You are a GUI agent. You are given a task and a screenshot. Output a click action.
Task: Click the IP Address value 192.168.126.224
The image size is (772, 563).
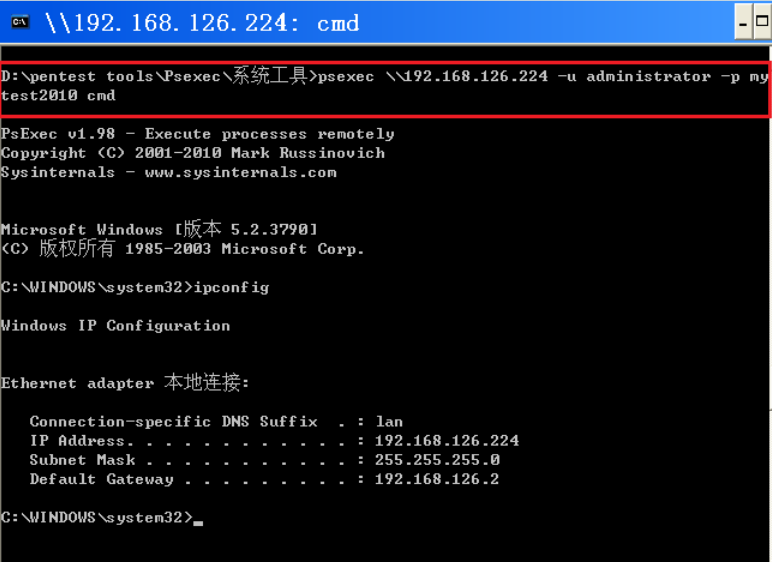tap(447, 440)
